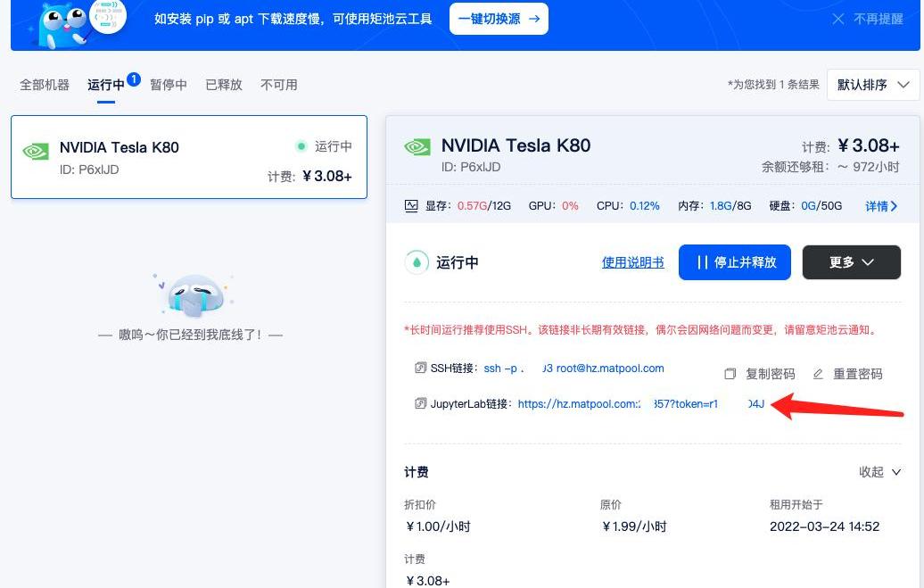
Task: Click the running status droplet icon
Action: click(x=417, y=262)
